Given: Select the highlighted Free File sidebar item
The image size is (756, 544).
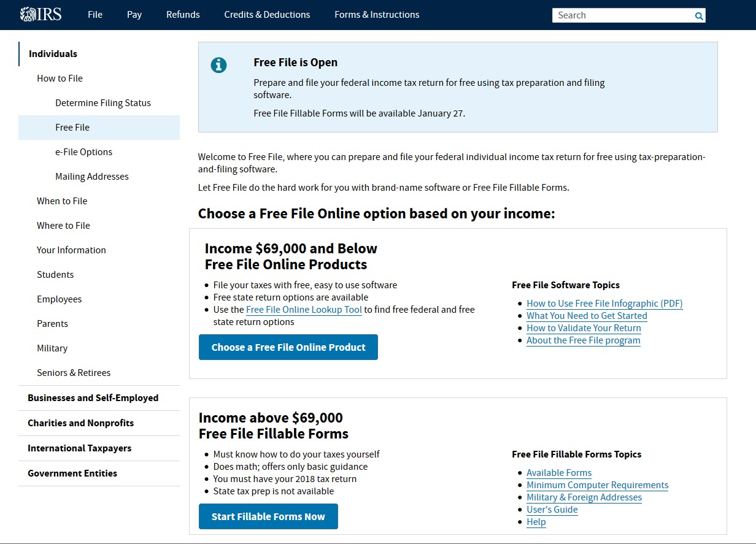Looking at the screenshot, I should coord(99,128).
